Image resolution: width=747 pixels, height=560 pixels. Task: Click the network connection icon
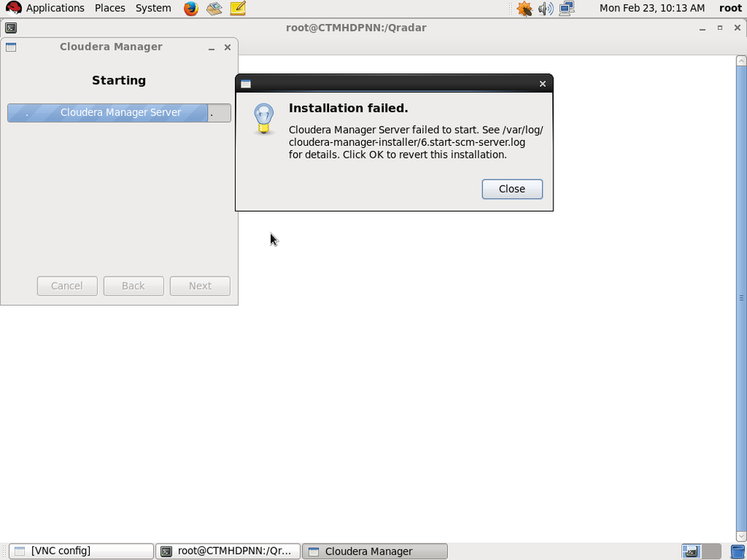(x=567, y=8)
